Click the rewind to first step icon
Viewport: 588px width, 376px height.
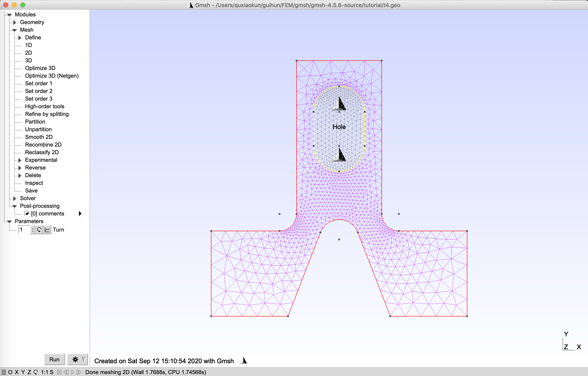(x=59, y=372)
